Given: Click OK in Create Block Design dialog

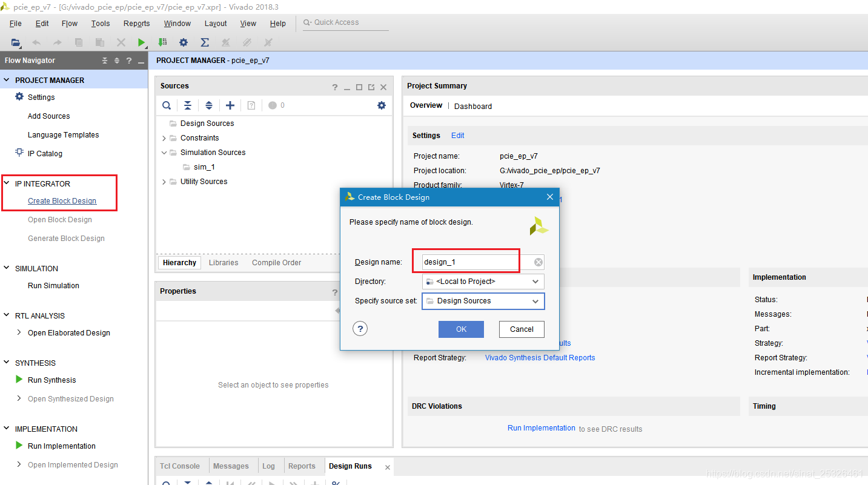Looking at the screenshot, I should (461, 329).
